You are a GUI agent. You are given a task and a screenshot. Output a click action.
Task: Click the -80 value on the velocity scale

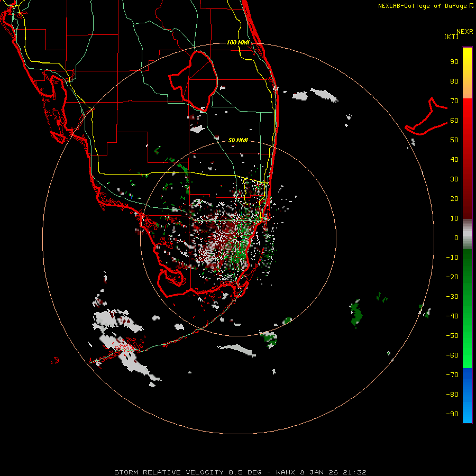[x=452, y=395]
